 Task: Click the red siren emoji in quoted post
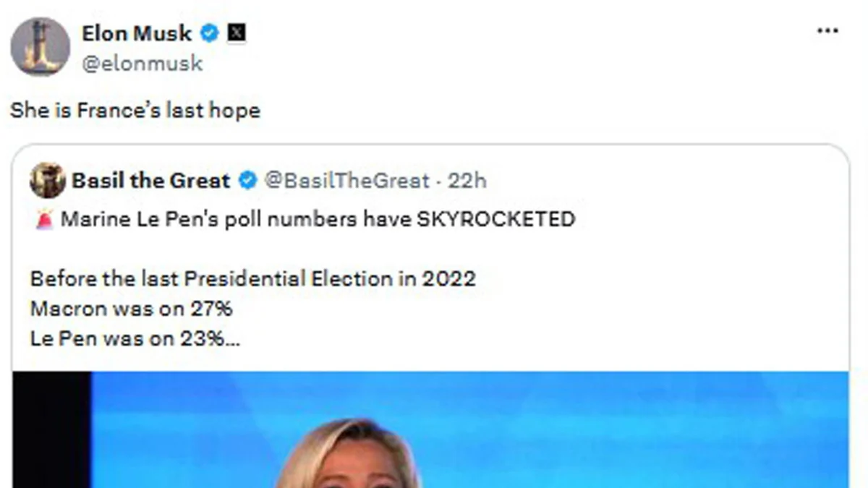[x=43, y=218]
